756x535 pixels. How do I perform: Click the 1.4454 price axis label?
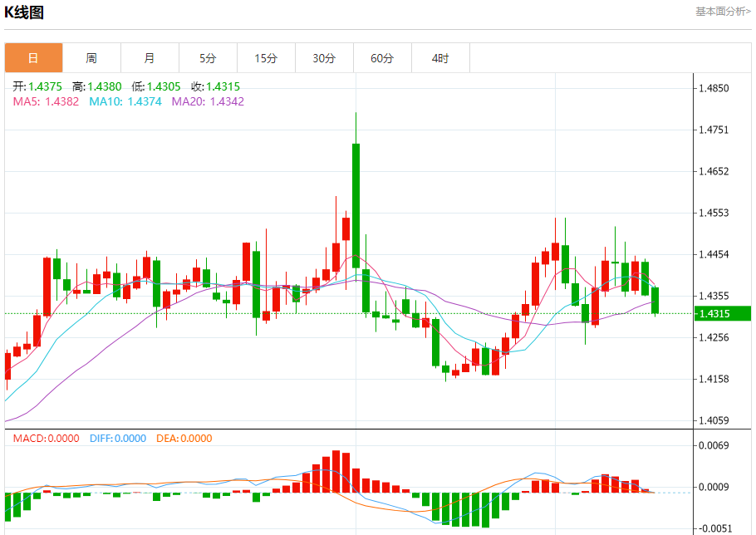point(714,254)
